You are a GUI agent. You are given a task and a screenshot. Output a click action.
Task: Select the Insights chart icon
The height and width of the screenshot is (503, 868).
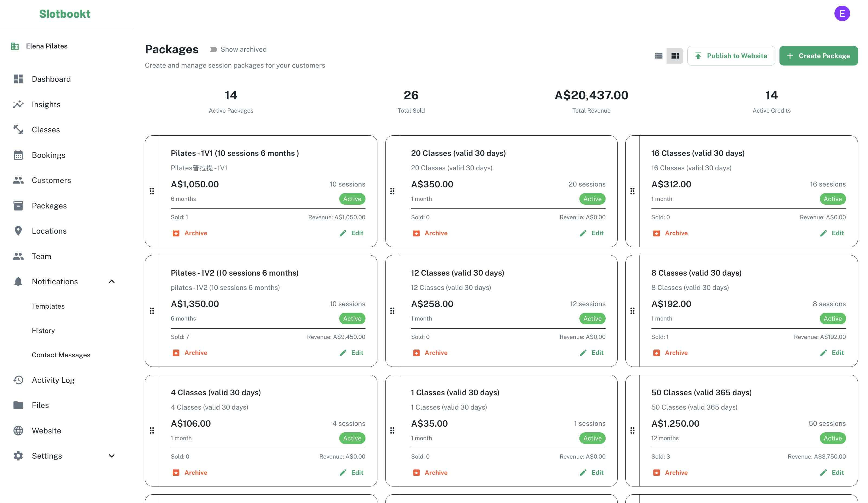point(18,104)
